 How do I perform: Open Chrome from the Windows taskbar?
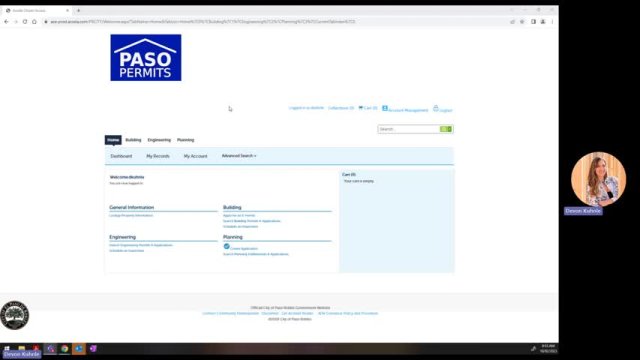tap(64, 349)
